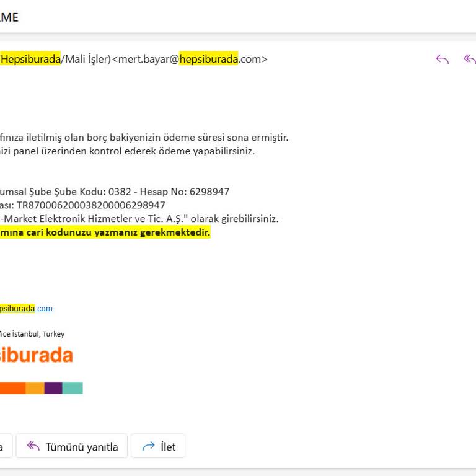Click the Tümünü yanıtla button
476x476 pixels.
tap(72, 446)
